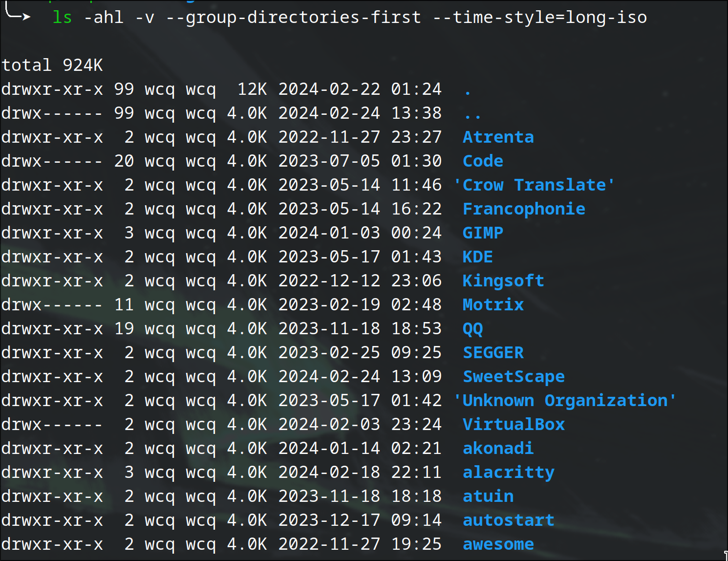Click the VirtualBox directory name
This screenshot has width=728, height=561.
[x=514, y=424]
